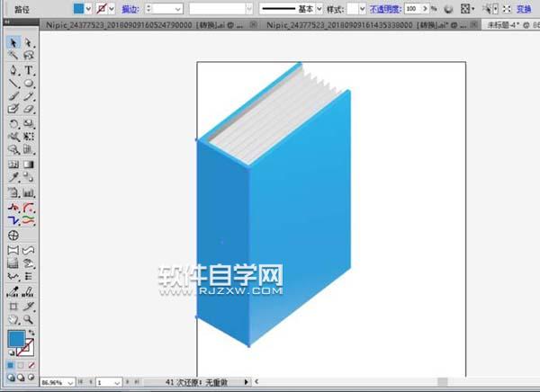Pick the Line Segment tool
Image resolution: width=540 pixels, height=392 pixels.
13,84
